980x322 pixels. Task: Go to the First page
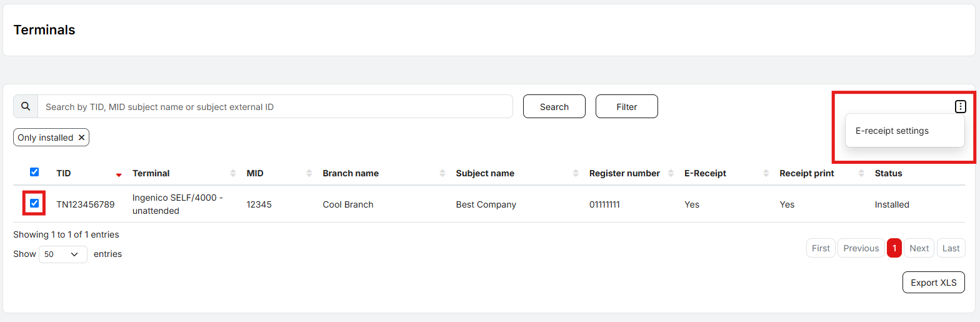pos(821,248)
